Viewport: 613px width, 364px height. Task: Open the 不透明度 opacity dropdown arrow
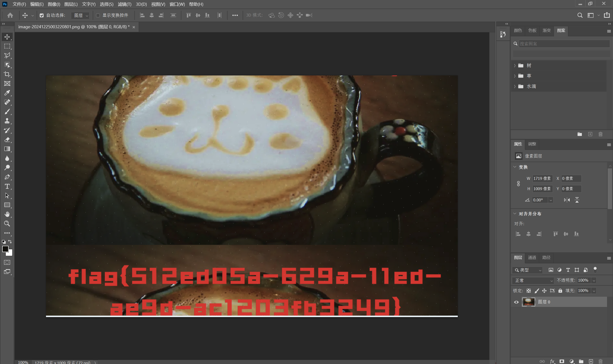pyautogui.click(x=594, y=281)
